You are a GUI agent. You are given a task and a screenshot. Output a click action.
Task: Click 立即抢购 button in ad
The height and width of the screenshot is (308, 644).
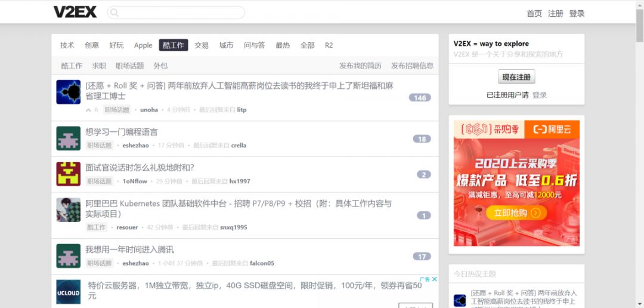click(516, 212)
